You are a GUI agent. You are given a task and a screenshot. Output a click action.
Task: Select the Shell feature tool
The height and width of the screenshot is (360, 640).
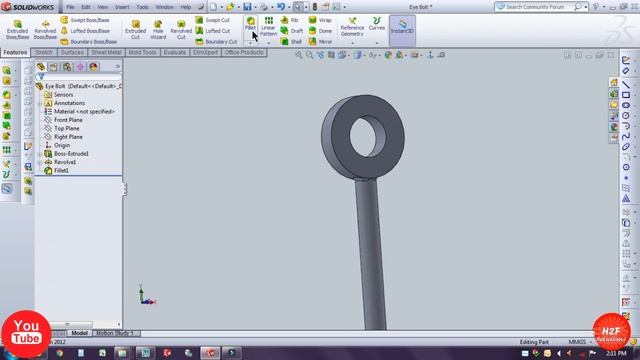(x=291, y=42)
